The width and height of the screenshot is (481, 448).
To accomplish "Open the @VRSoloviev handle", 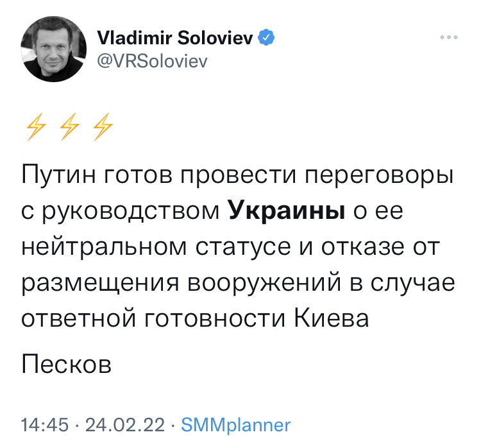I will [x=152, y=61].
